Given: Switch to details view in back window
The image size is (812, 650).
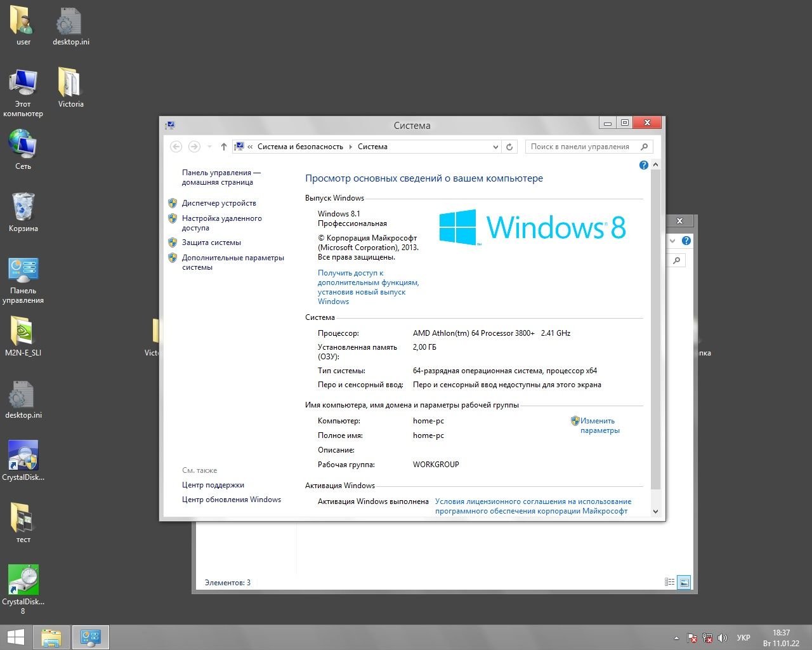Looking at the screenshot, I should click(670, 582).
